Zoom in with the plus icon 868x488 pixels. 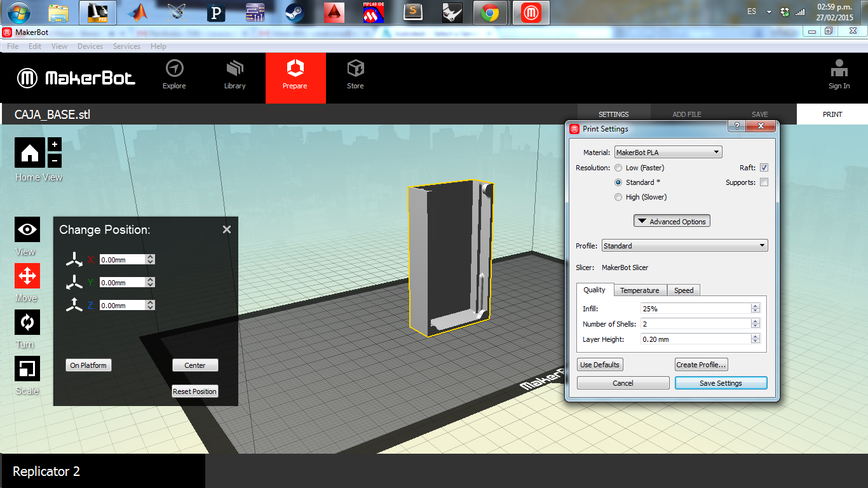(x=55, y=144)
